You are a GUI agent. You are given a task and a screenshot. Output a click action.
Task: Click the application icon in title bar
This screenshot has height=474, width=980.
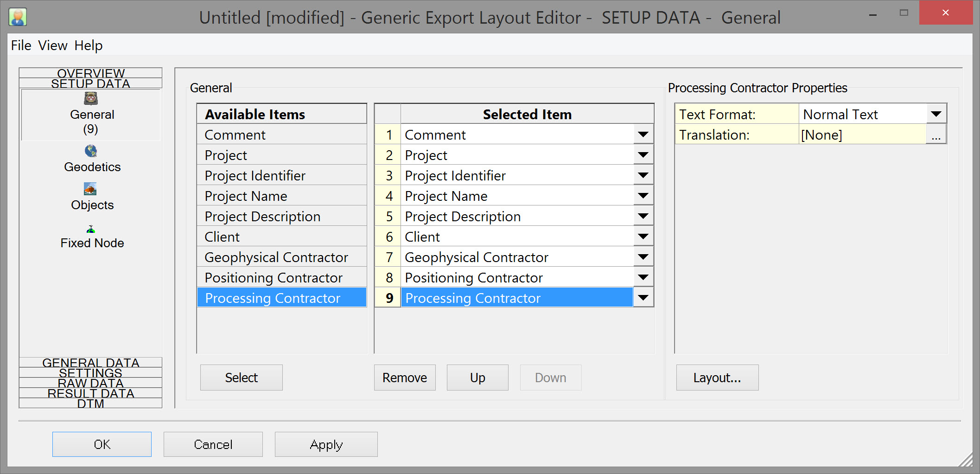pos(18,17)
